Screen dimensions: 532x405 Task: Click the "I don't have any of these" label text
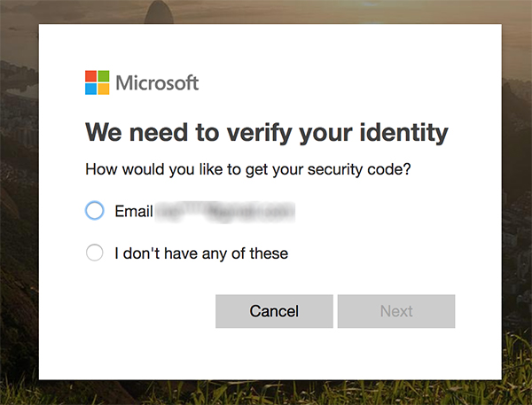pos(201,253)
